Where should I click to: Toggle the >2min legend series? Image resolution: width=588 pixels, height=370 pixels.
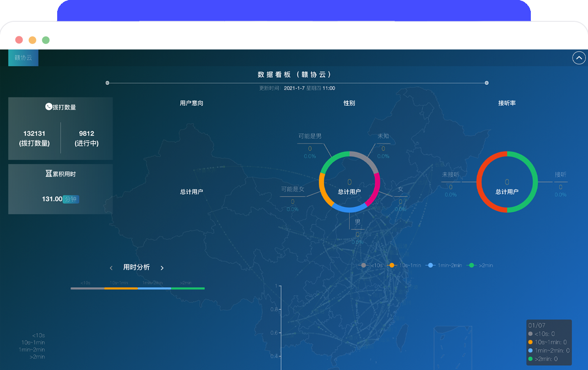coord(480,265)
